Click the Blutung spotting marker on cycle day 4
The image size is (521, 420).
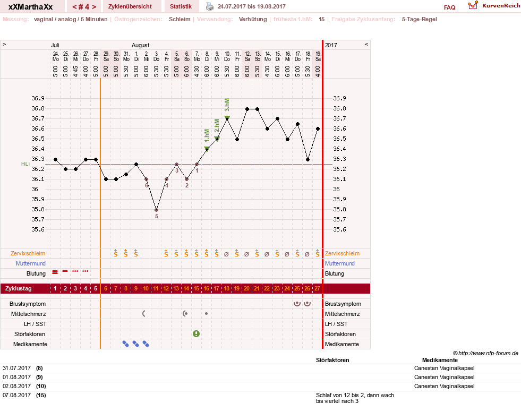click(86, 271)
